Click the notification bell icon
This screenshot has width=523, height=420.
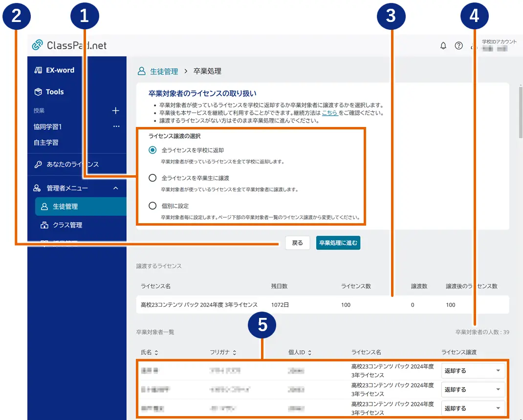443,46
